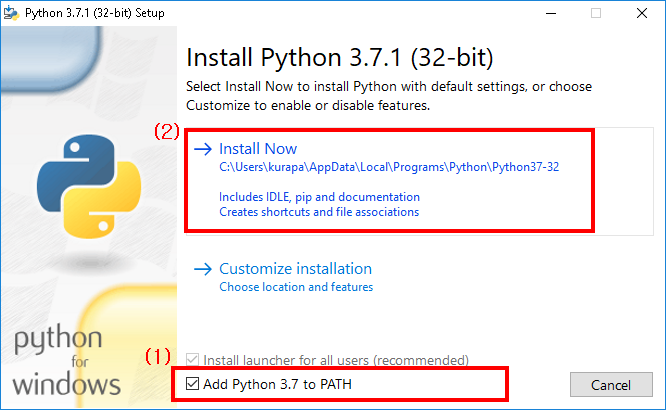Click the 'Add Python 3.7 to PATH' label
Screen dimensions: 666x410
click(x=277, y=384)
